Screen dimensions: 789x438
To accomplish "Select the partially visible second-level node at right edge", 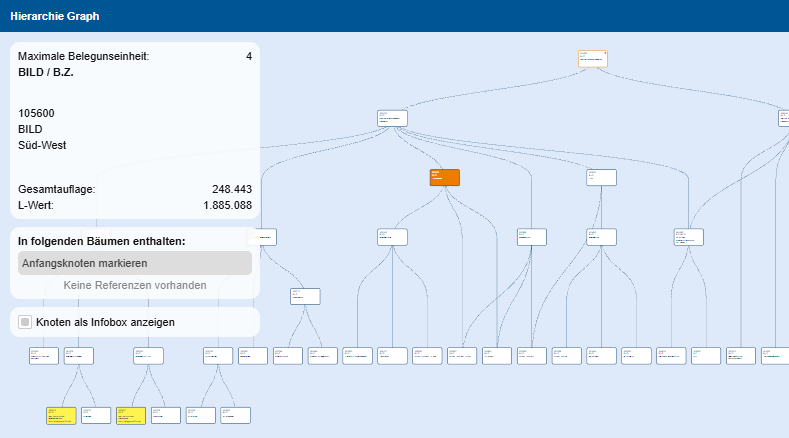I will [x=783, y=118].
